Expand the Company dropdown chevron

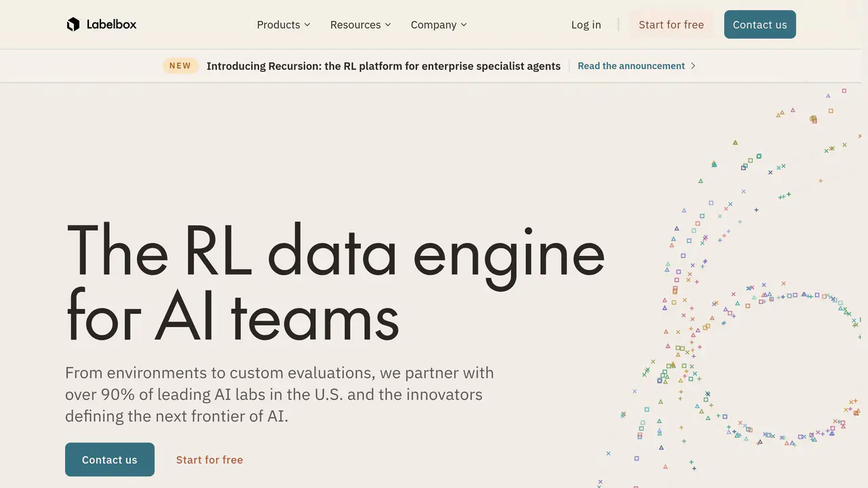[x=464, y=24]
